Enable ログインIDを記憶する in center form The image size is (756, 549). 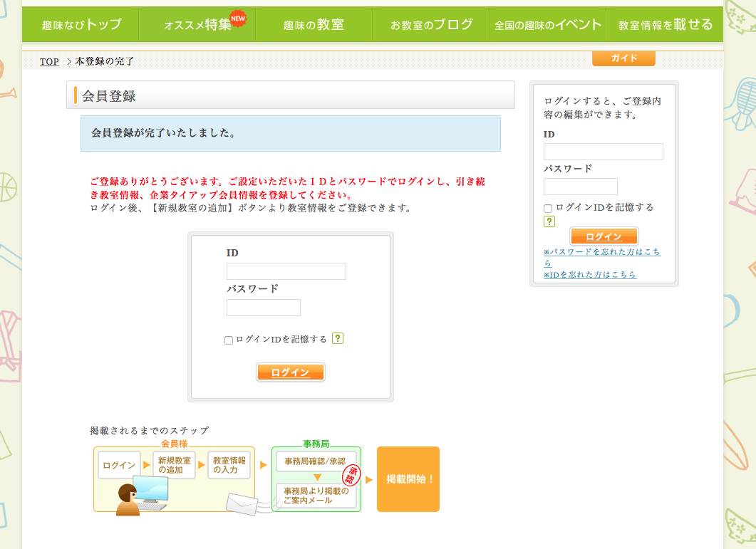(x=229, y=340)
